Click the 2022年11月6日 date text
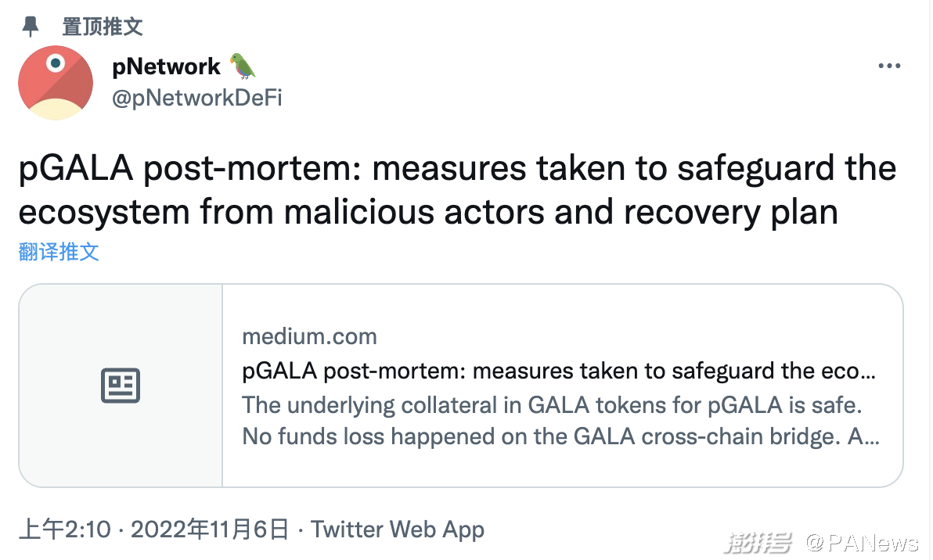Screen dimensions: 933x560 click(210, 529)
